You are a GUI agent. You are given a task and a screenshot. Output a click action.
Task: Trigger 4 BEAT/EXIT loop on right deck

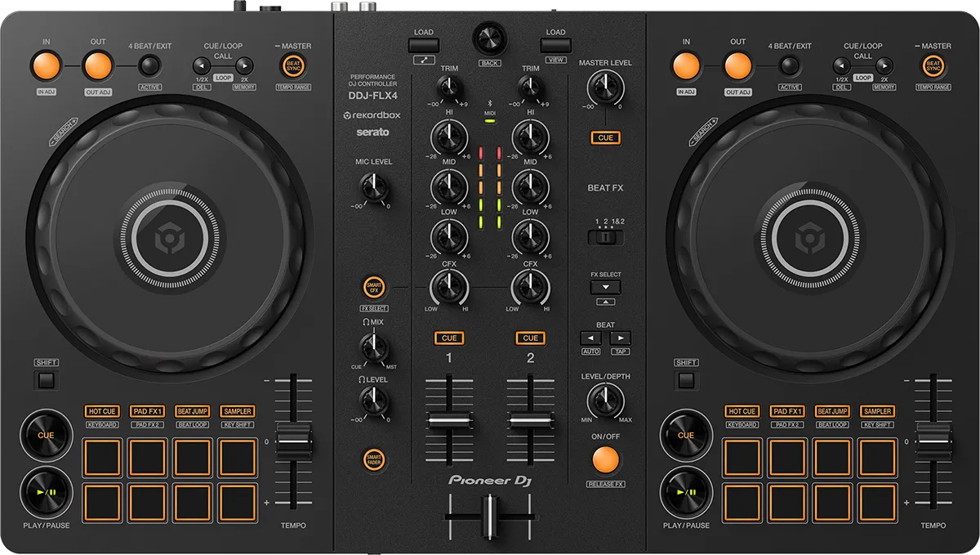click(x=790, y=65)
